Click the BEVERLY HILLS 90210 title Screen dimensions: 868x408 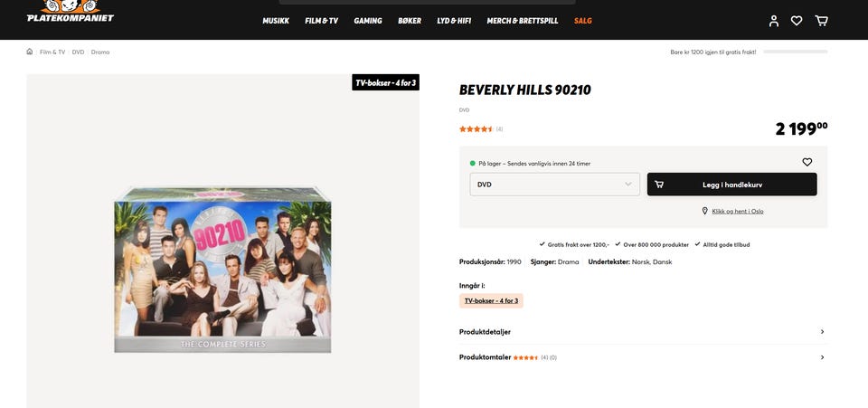(x=524, y=90)
